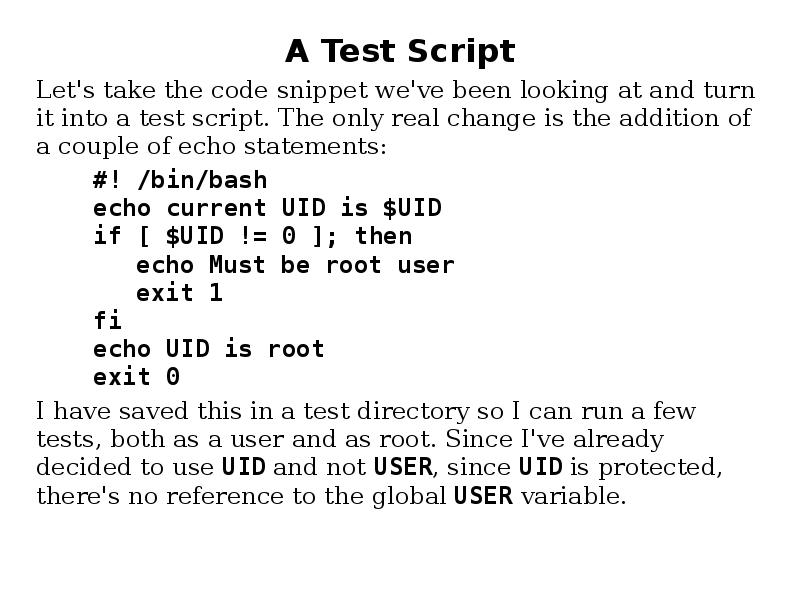Click the "!=" operator in the if statement
The image size is (800, 600).
point(253,236)
